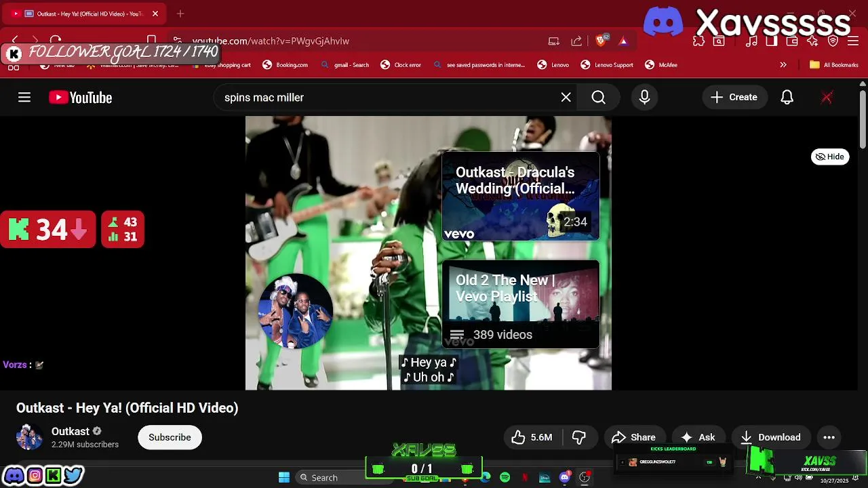Open the gmail - Search bookmark

pyautogui.click(x=344, y=65)
